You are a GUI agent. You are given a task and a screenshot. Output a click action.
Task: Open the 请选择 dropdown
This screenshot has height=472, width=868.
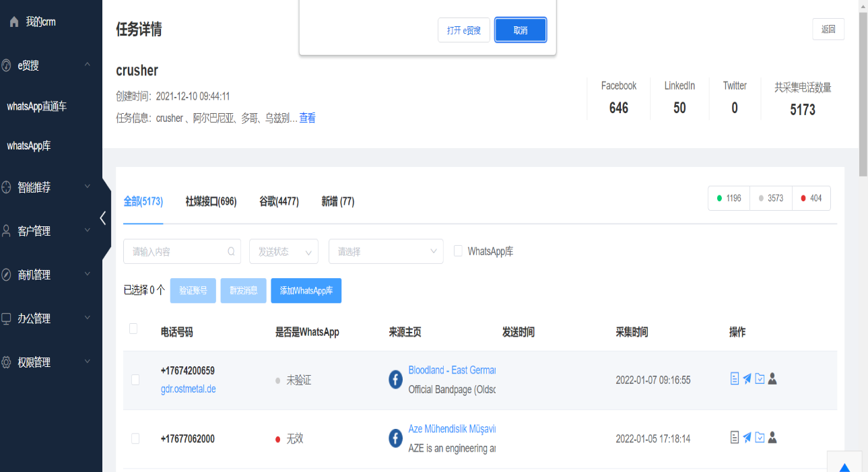[386, 251]
